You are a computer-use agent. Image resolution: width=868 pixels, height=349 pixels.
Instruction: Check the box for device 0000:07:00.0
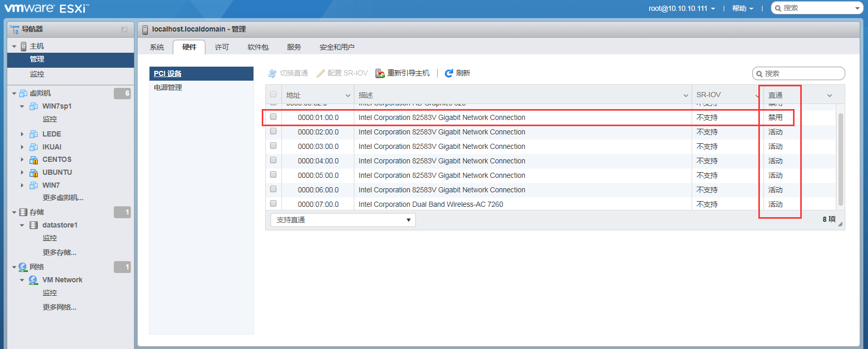coord(273,204)
